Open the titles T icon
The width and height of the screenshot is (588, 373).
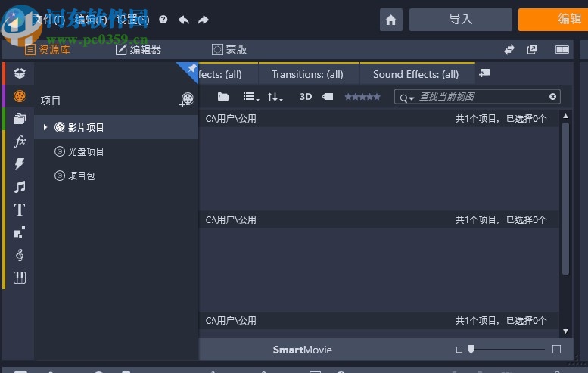20,210
